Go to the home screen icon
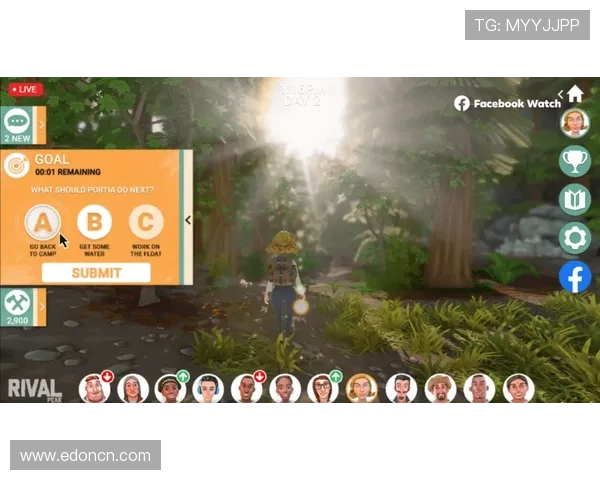Image resolution: width=600 pixels, height=480 pixels. click(575, 94)
